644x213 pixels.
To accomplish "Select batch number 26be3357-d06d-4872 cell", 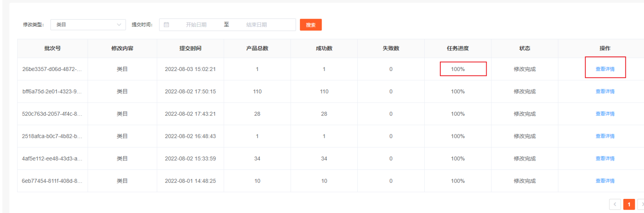I will [x=52, y=69].
